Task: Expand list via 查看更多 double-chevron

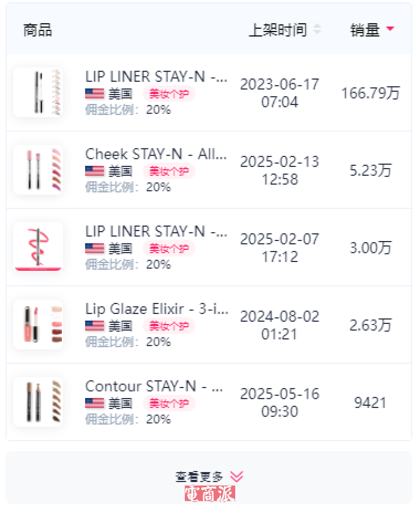Action: (237, 476)
